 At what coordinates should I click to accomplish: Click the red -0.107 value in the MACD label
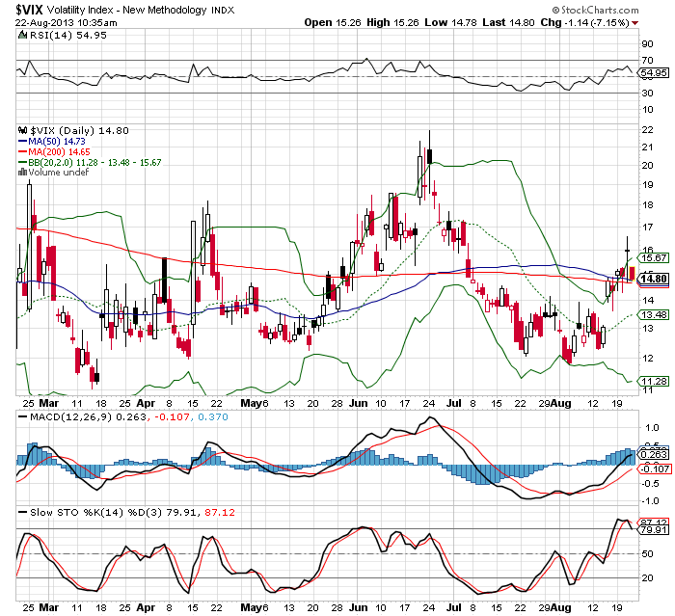click(x=172, y=416)
